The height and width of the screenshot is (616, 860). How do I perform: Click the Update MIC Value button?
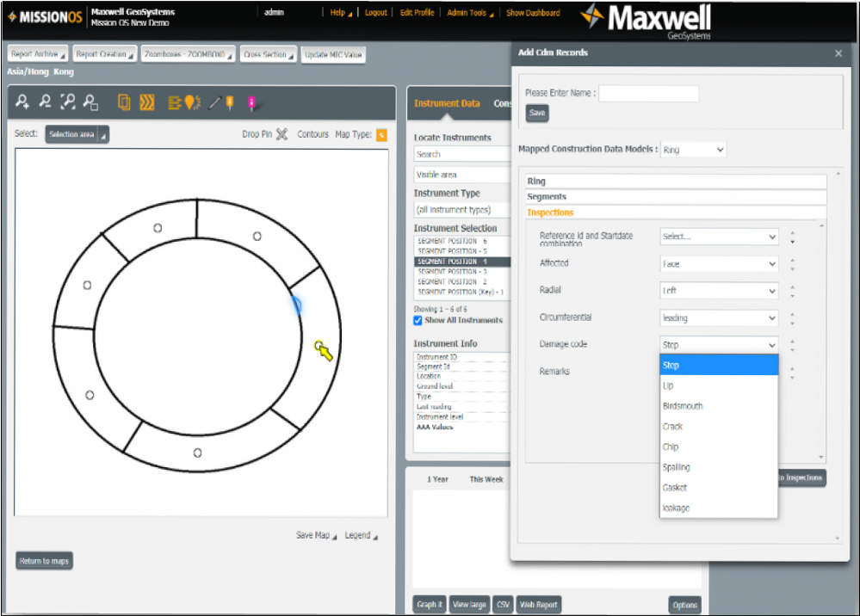(x=333, y=54)
